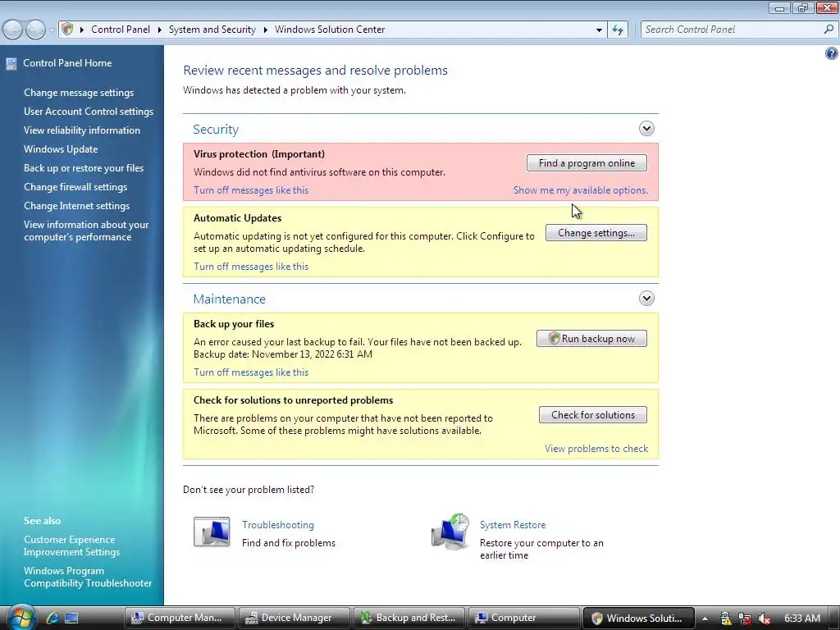Expand the arrow after Control Panel breadcrumb
The image size is (840, 630).
(x=160, y=30)
